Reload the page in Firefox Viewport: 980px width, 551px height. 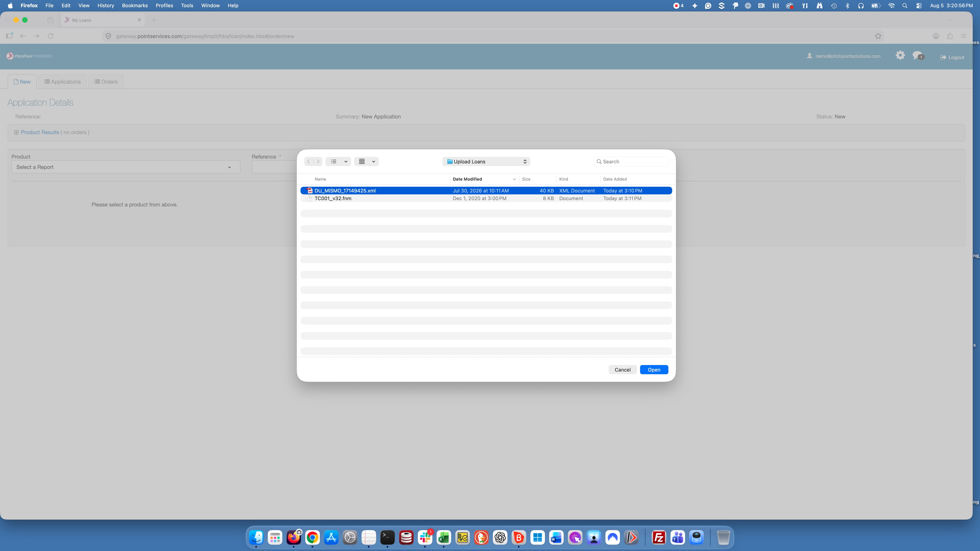click(x=51, y=36)
